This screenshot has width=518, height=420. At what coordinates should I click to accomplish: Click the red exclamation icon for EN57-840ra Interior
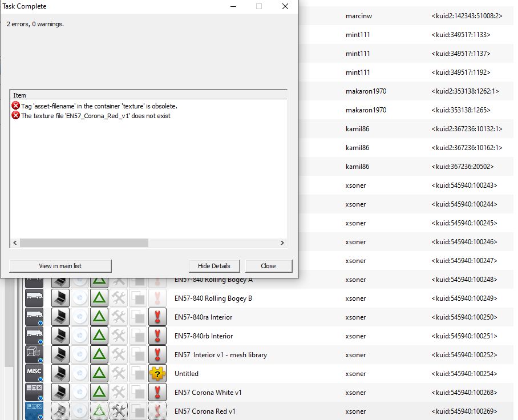[x=157, y=317]
